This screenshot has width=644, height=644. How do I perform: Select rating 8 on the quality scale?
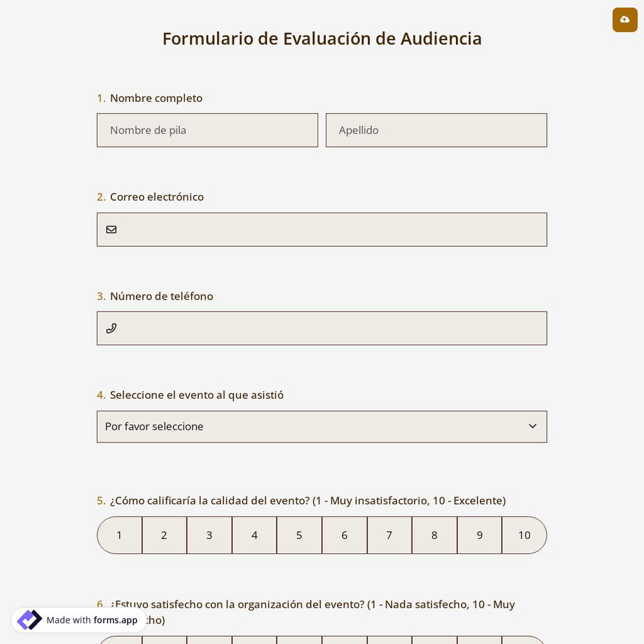[434, 535]
